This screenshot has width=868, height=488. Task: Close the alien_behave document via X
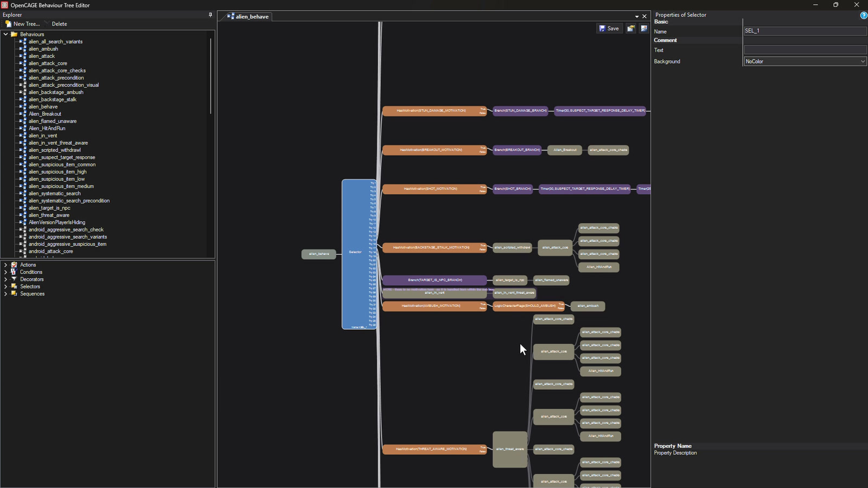[x=644, y=16]
